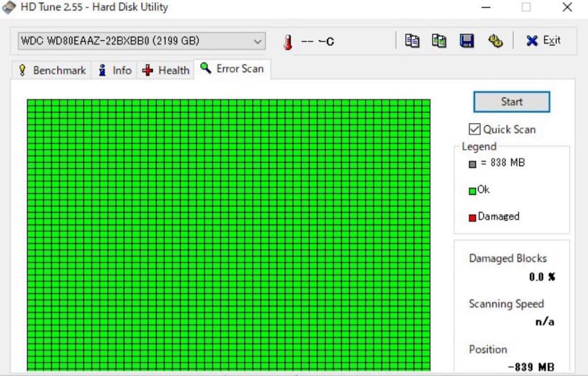Maximize the HD Tune window

pos(526,8)
